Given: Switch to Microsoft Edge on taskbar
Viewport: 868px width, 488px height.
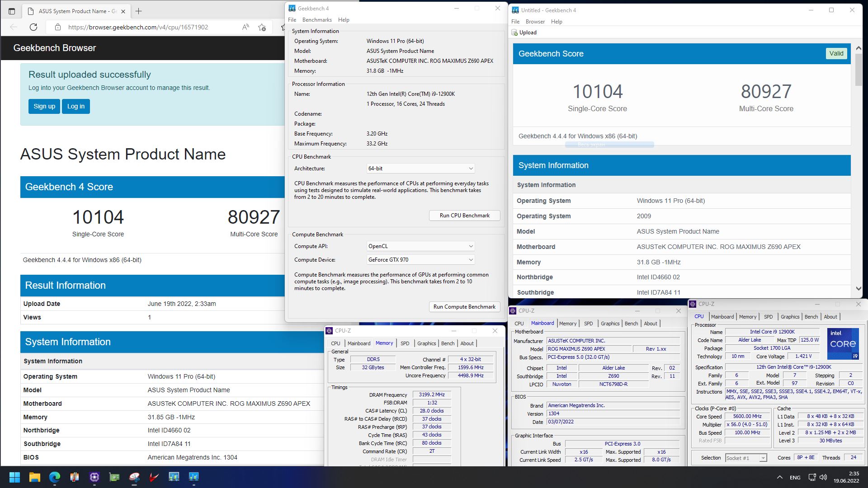Looking at the screenshot, I should (x=55, y=477).
